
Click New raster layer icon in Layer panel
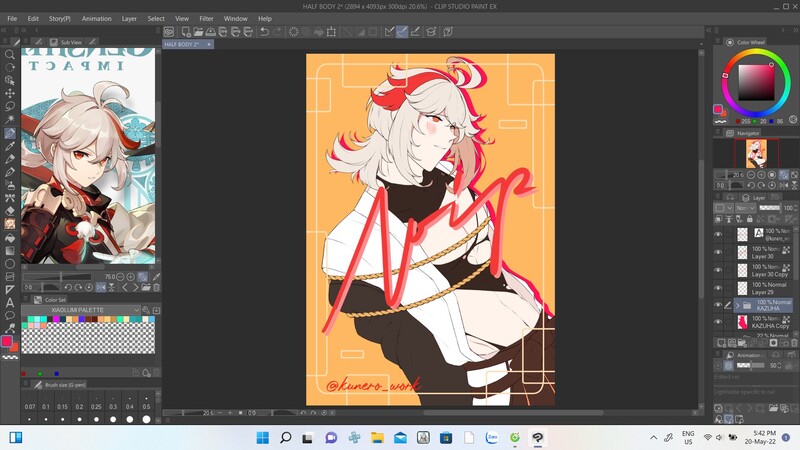721,343
